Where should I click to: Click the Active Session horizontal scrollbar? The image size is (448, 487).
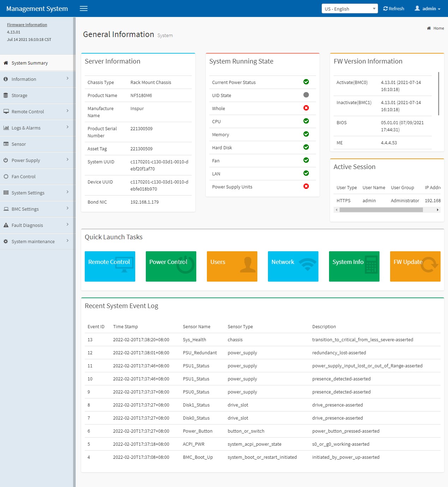381,210
